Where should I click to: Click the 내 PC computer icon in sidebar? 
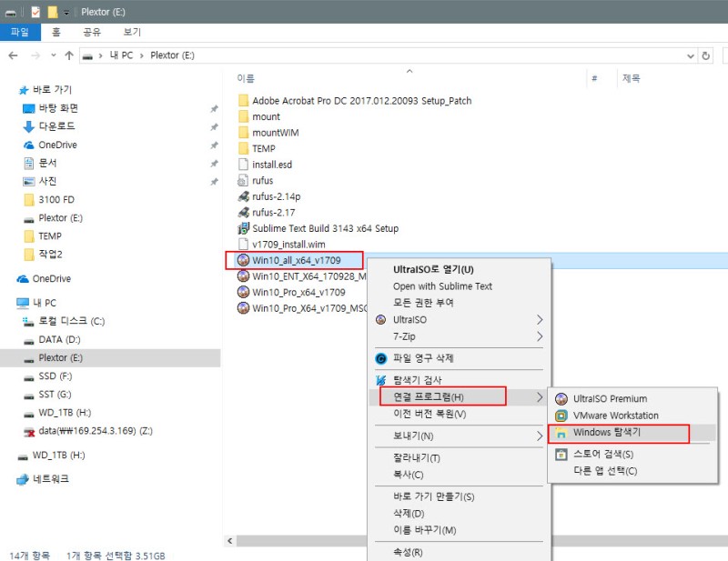22,303
